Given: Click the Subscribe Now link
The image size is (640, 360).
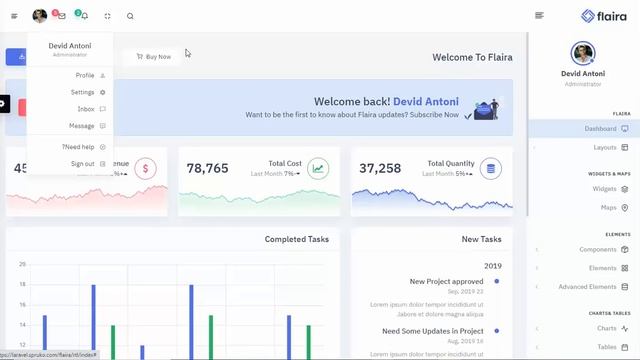Looking at the screenshot, I should tap(434, 115).
